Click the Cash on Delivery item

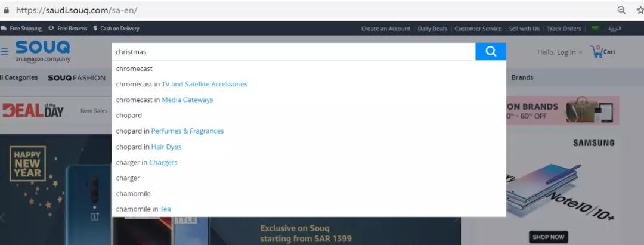point(116,29)
